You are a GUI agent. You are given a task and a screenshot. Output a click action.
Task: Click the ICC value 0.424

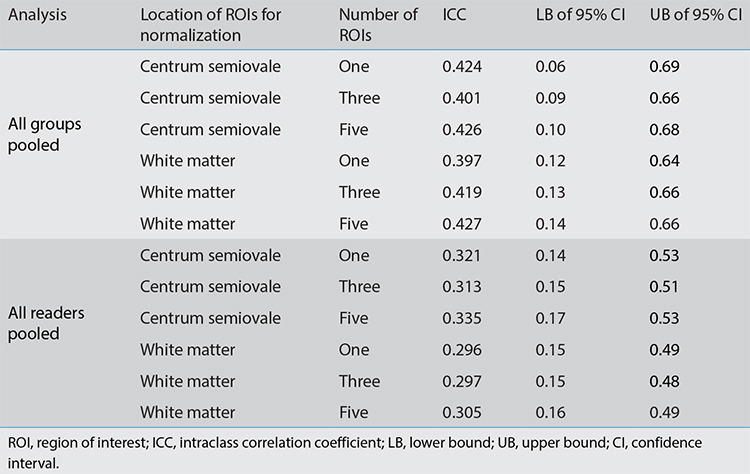coord(462,67)
